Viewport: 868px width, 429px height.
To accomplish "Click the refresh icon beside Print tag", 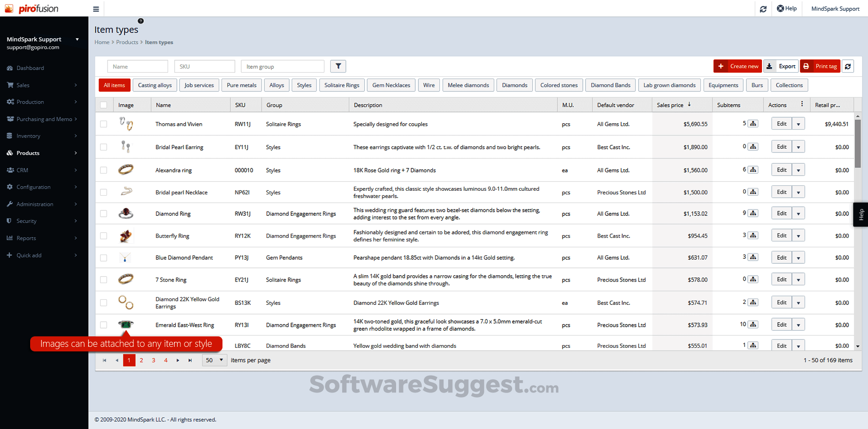I will (x=848, y=66).
